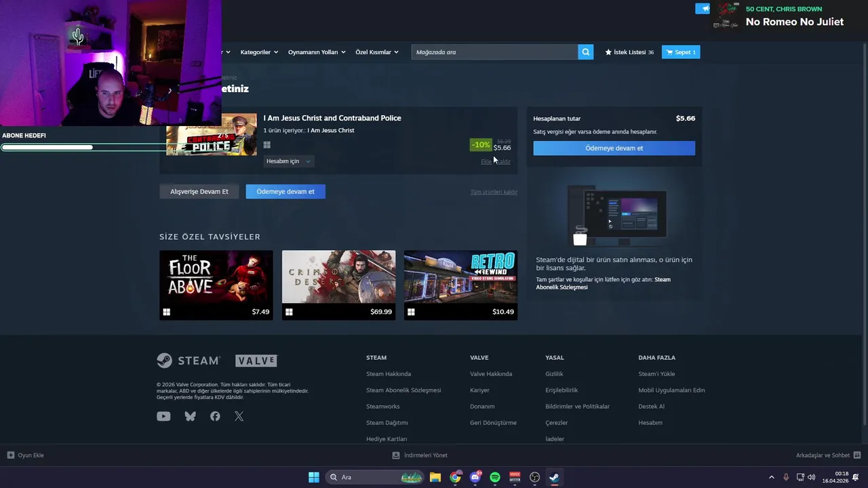The image size is (868, 488).
Task: Open the Hesabım için dropdown
Action: tap(288, 161)
